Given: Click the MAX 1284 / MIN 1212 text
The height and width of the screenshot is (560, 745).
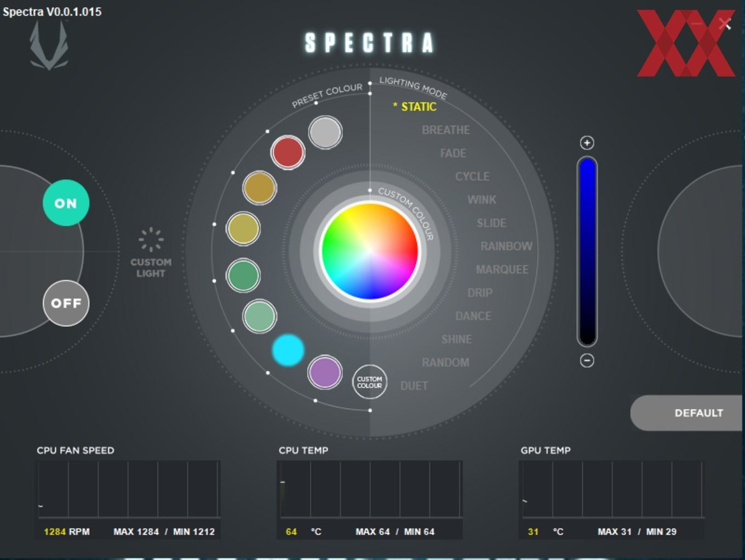Looking at the screenshot, I should 164,532.
